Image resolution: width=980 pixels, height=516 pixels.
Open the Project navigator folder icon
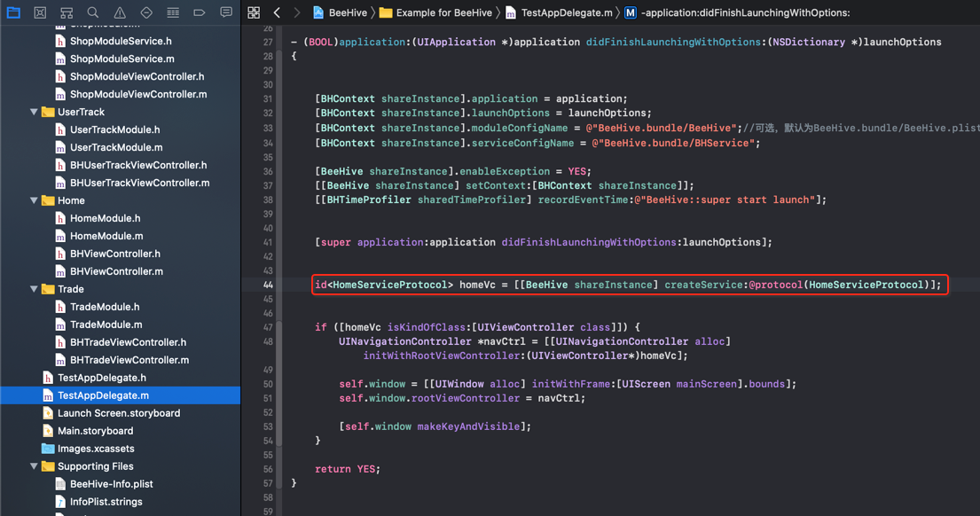[13, 12]
